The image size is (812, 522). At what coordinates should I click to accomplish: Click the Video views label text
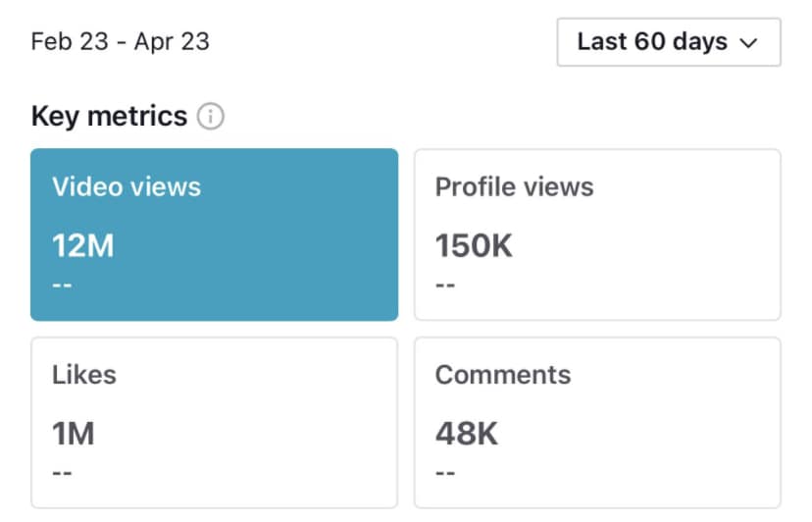point(127,187)
